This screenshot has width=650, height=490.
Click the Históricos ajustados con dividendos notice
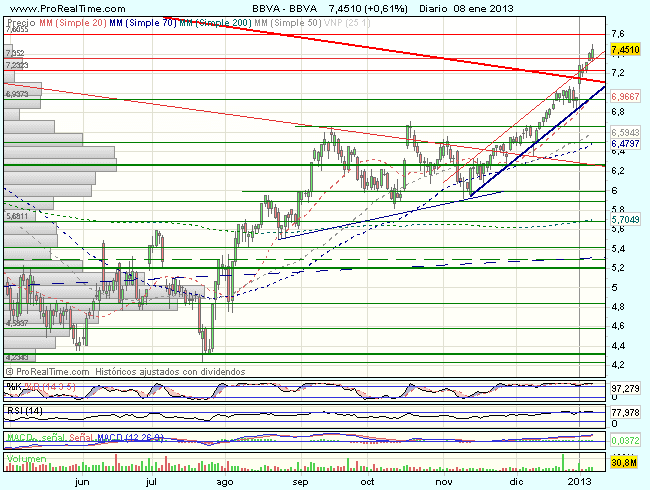[x=170, y=372]
